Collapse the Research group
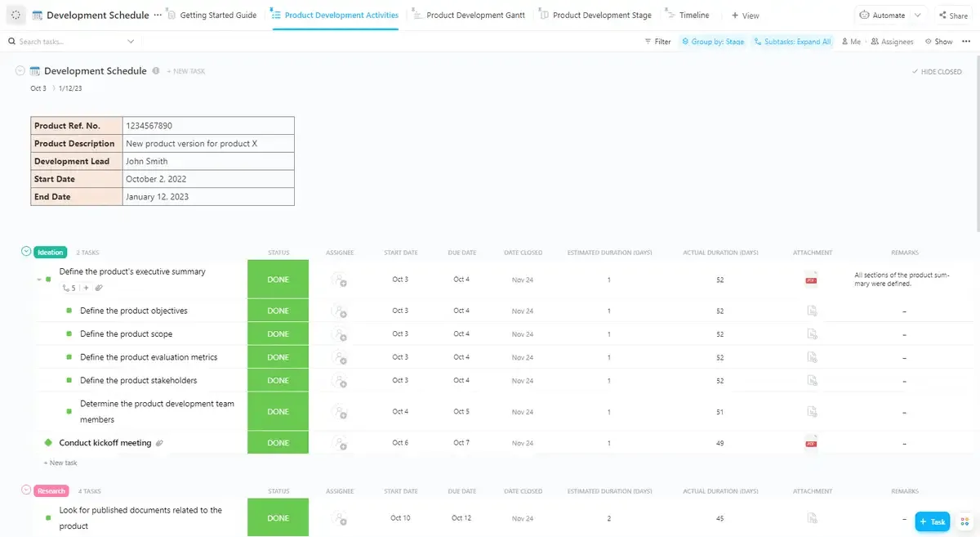This screenshot has width=980, height=537. click(25, 490)
